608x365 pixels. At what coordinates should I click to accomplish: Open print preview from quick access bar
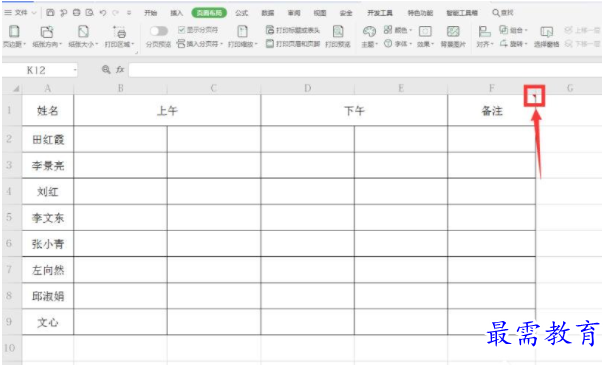click(x=90, y=13)
